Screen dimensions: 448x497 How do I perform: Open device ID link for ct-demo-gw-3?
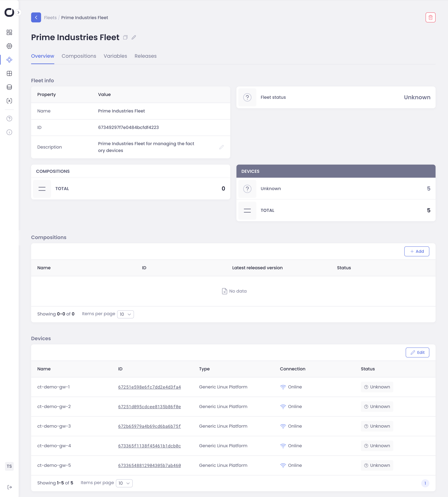coord(149,426)
